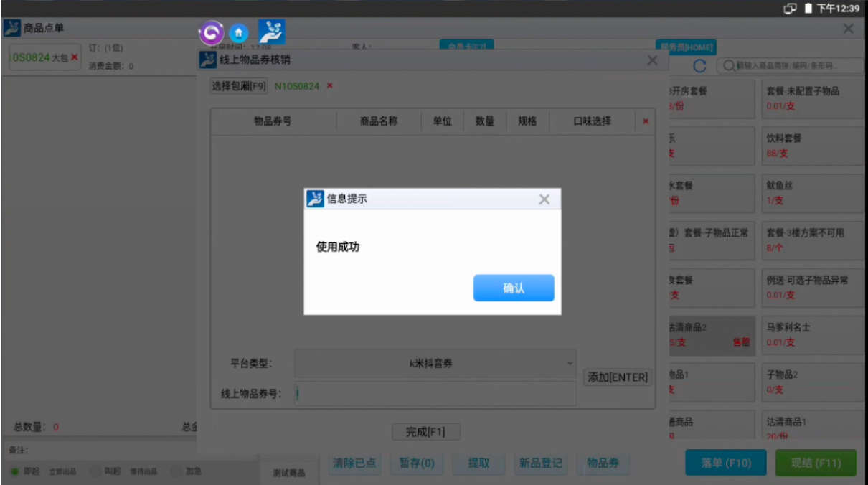
Task: Remove room N10S0824 with its red X
Action: [x=329, y=84]
